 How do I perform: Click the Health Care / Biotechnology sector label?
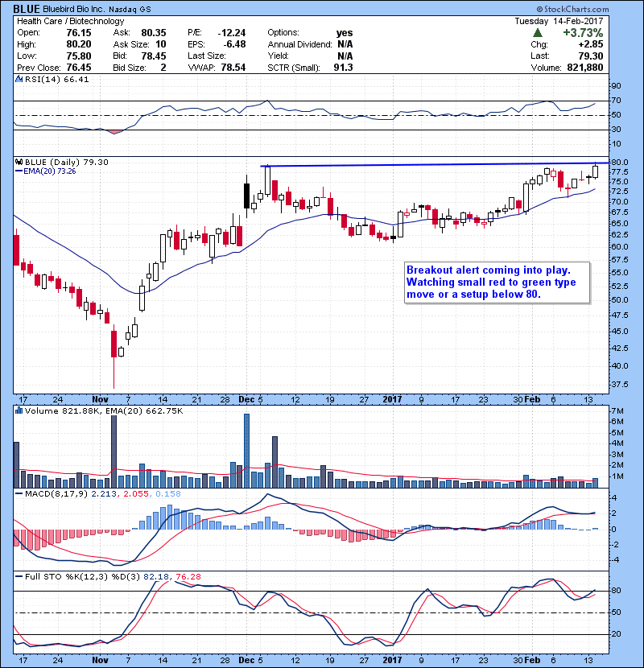click(x=70, y=21)
